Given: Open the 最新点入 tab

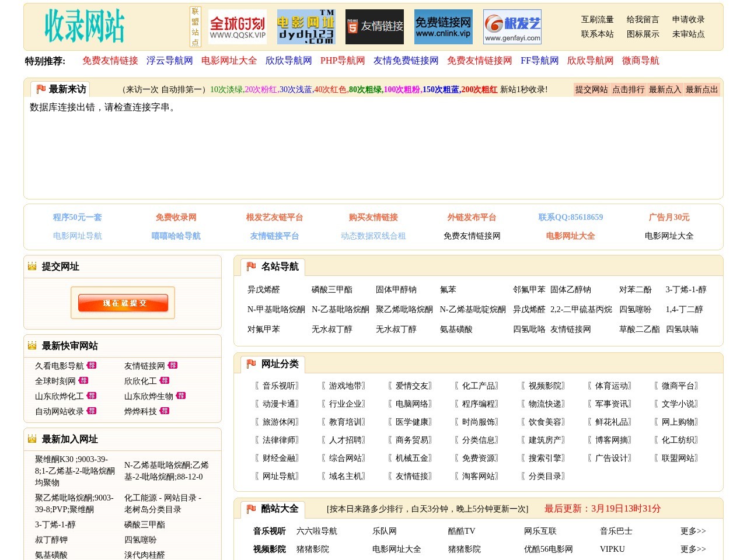Looking at the screenshot, I should [665, 89].
